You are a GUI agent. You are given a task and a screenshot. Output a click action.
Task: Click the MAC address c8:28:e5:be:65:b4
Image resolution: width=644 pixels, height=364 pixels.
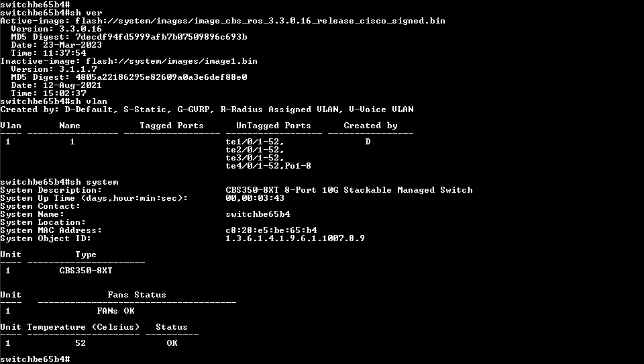click(271, 230)
